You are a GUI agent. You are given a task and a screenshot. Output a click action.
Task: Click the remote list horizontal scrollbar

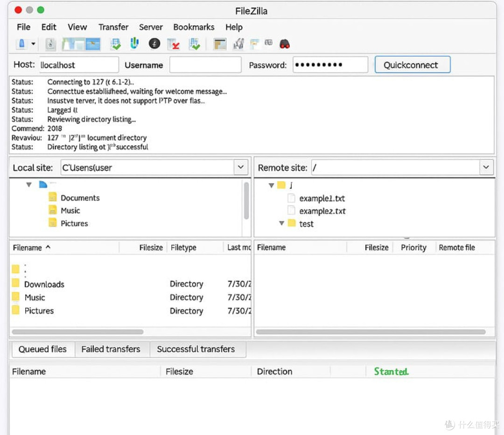(x=371, y=332)
